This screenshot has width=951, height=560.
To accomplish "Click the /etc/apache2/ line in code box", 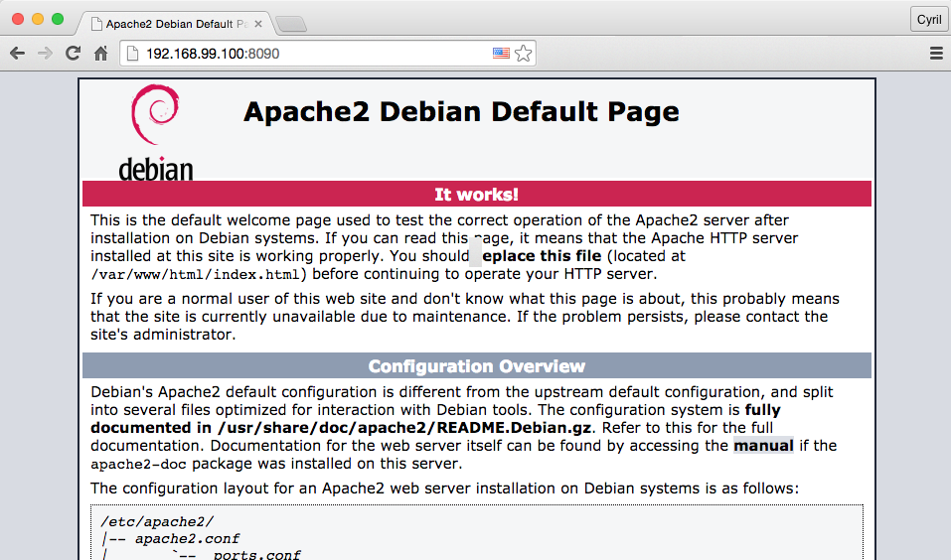I will pyautogui.click(x=157, y=522).
